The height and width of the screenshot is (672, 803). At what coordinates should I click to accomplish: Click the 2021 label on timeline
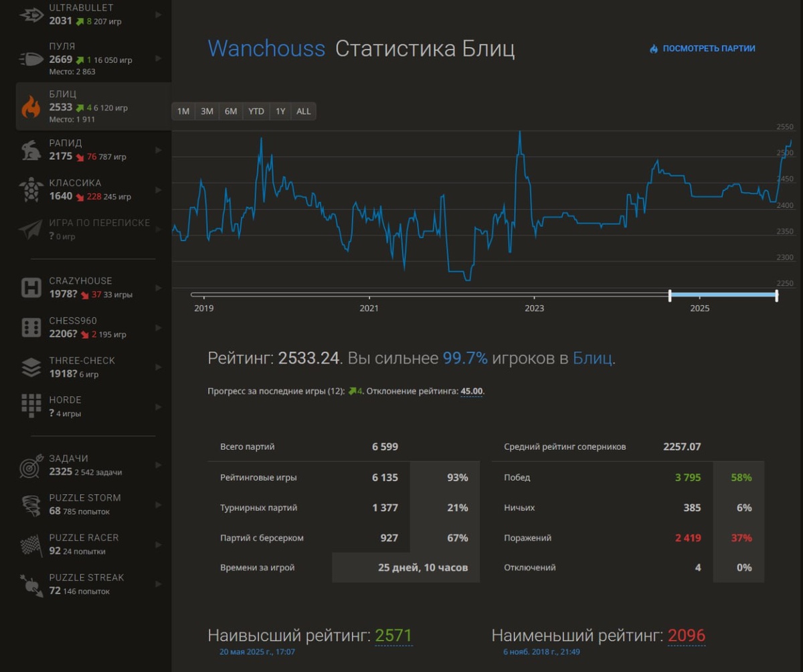click(369, 309)
